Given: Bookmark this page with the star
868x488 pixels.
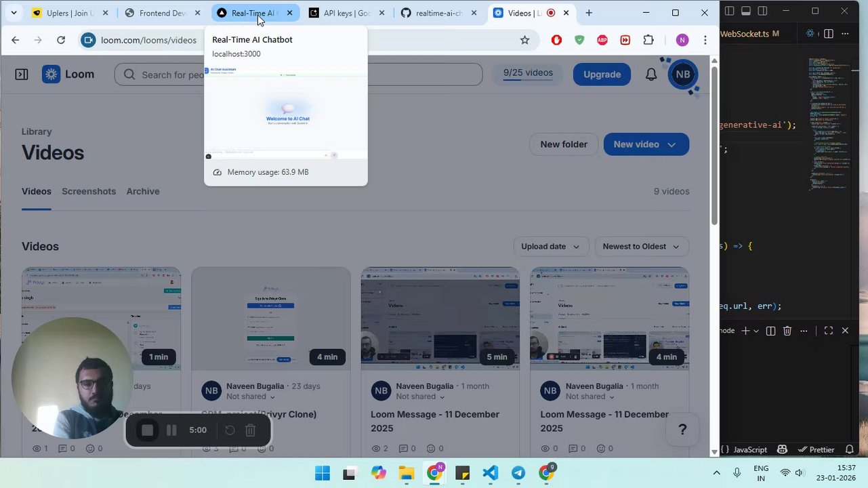Looking at the screenshot, I should point(524,40).
